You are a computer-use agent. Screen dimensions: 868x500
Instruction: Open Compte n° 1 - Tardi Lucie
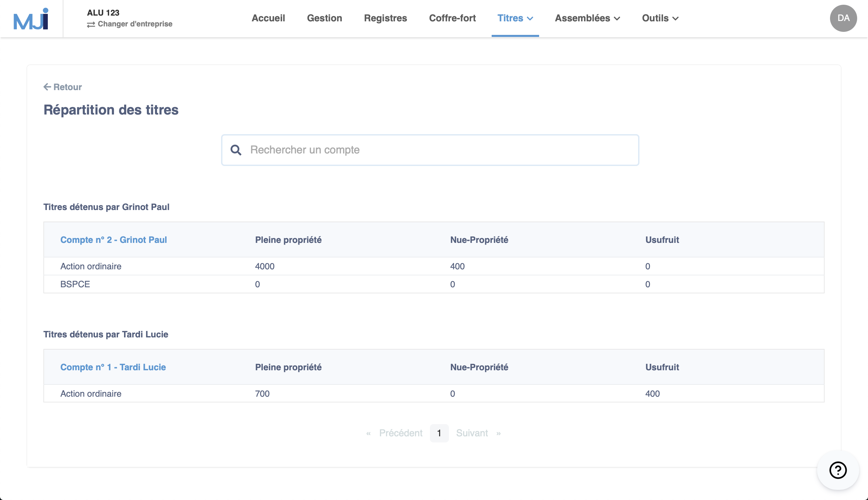coord(113,367)
